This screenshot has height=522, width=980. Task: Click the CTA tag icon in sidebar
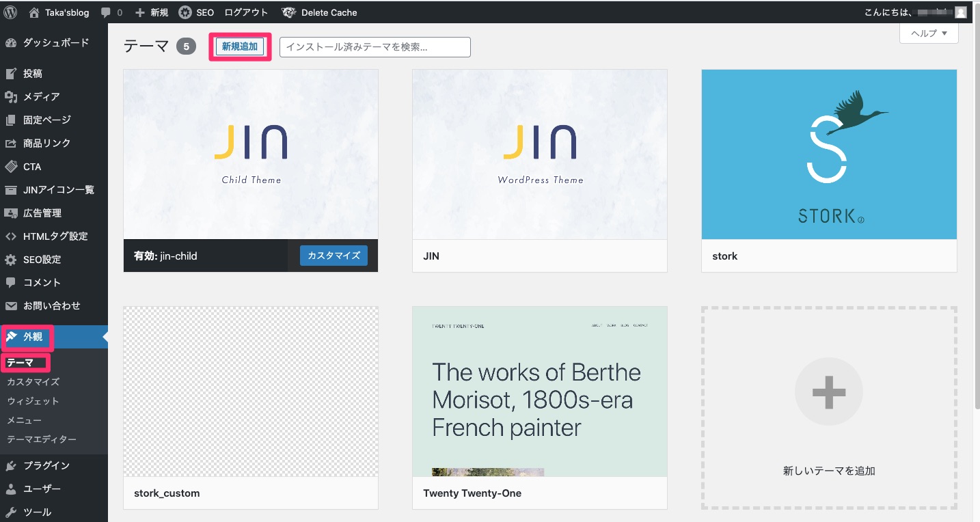(10, 166)
